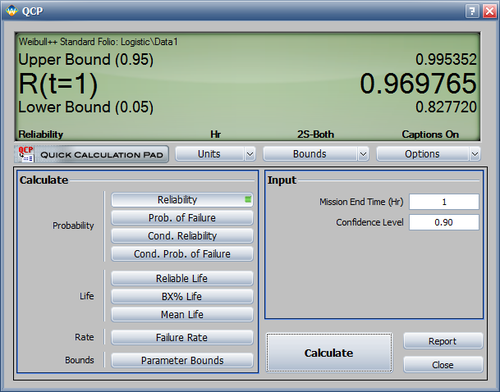Screen dimensions: 500x392
Task: Select Prob. of Failure calculation
Action: (x=182, y=218)
